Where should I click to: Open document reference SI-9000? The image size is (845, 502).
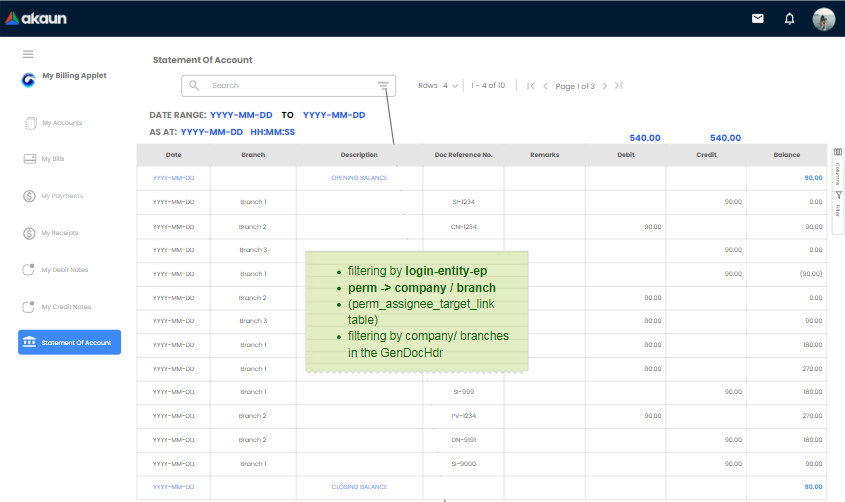pos(463,464)
